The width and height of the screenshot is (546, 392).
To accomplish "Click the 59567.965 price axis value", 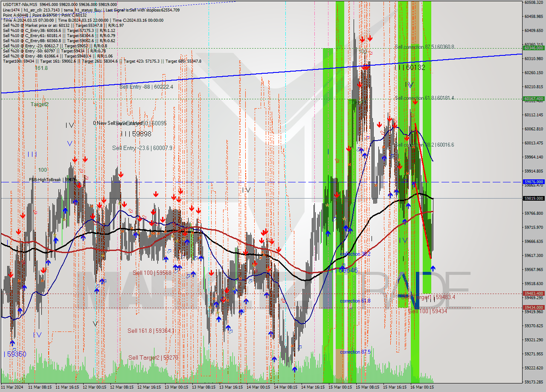I will [x=534, y=269].
